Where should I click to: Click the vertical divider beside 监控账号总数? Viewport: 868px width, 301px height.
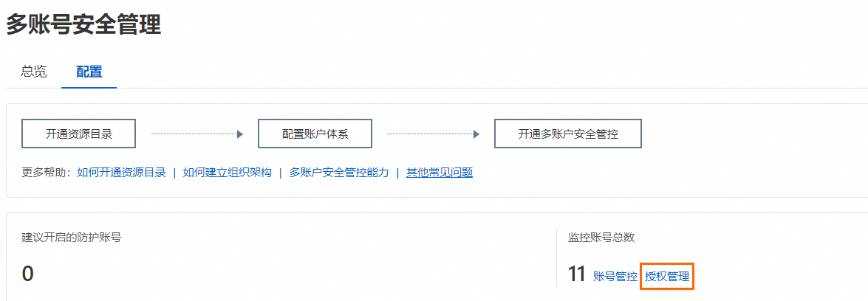coord(556,257)
